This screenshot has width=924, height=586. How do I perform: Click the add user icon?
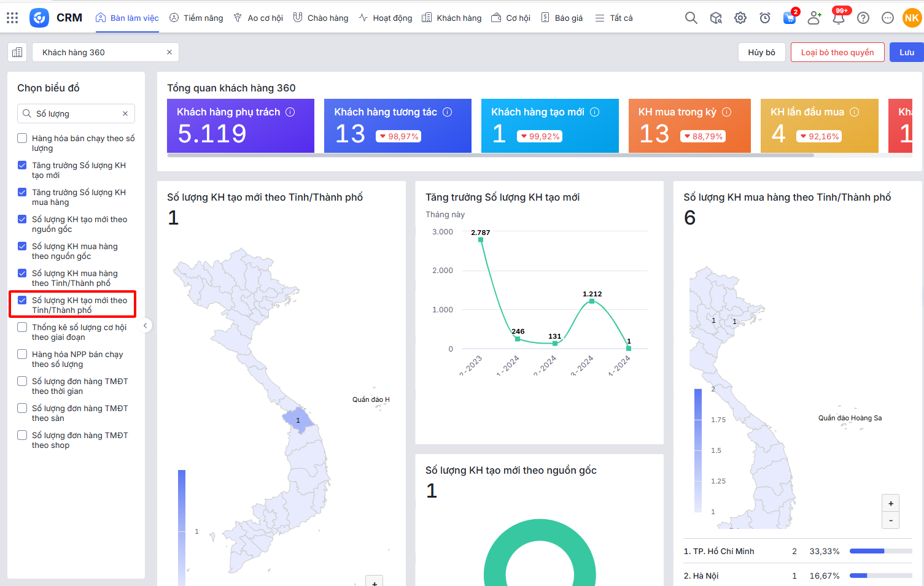point(814,18)
